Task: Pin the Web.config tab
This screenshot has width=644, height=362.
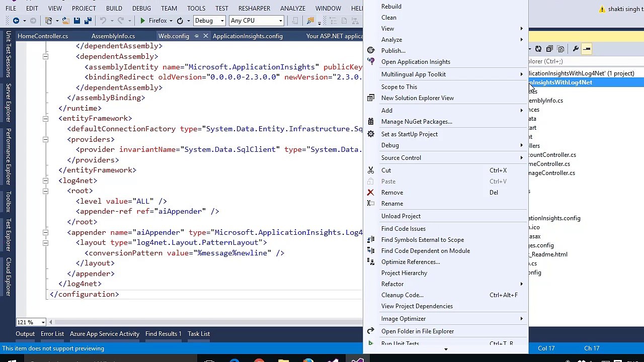Action: [197, 36]
